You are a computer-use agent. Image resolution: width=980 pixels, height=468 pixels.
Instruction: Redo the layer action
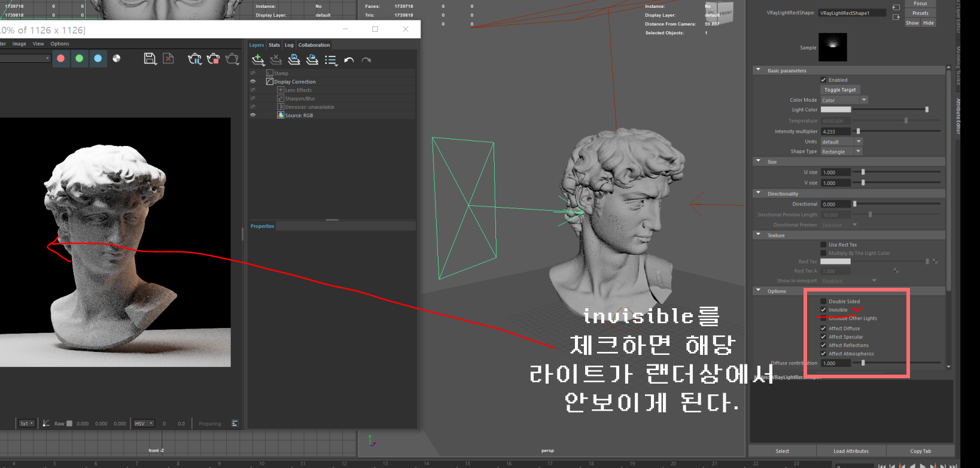pos(366,60)
